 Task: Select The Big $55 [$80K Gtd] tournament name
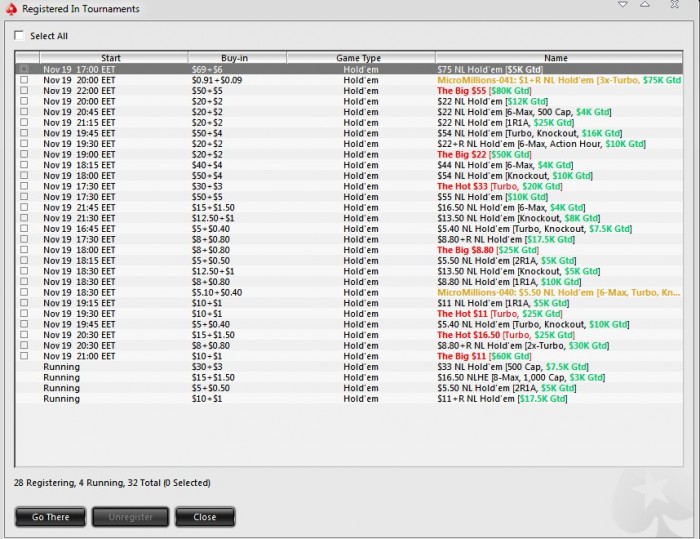coord(484,91)
